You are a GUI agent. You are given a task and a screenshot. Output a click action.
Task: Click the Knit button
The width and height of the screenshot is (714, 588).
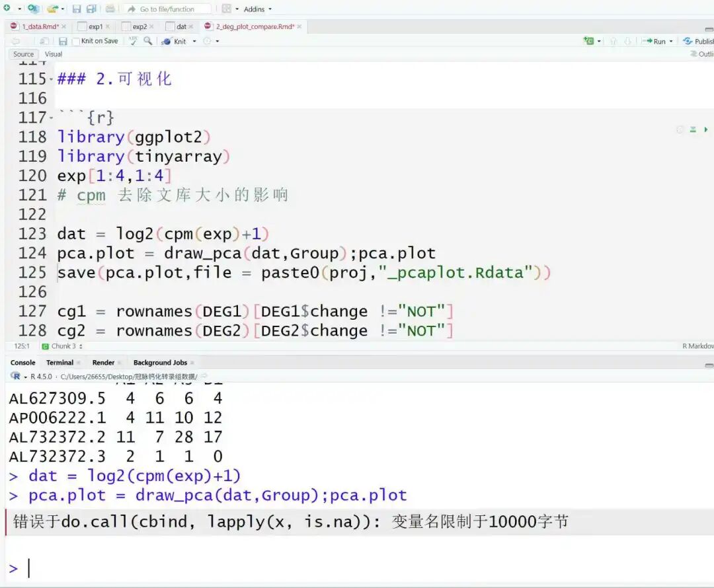point(174,42)
